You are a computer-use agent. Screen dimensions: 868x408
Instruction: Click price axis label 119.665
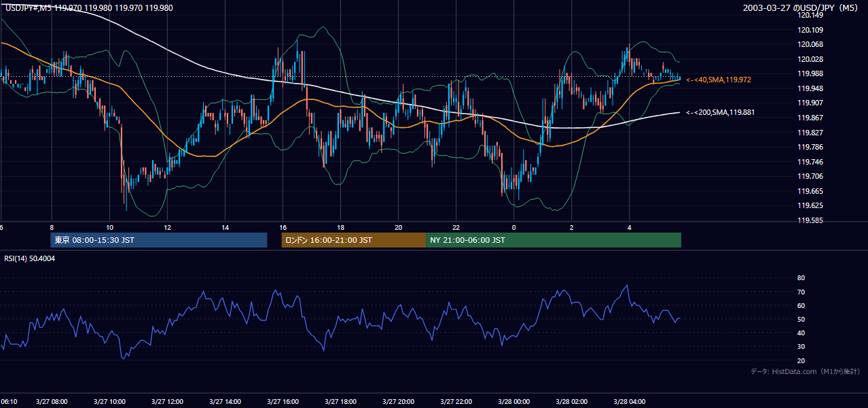coord(811,191)
